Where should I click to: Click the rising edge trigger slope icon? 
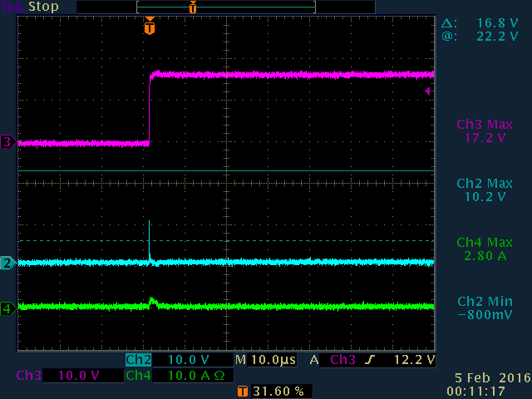[x=369, y=360]
